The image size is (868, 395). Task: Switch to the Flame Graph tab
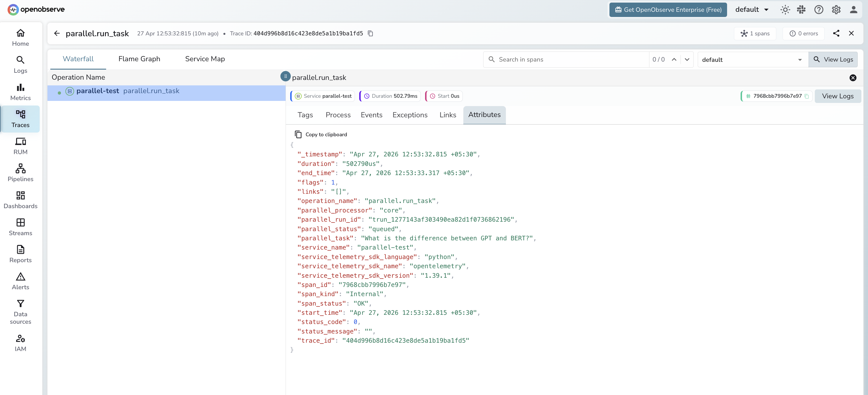(x=139, y=59)
